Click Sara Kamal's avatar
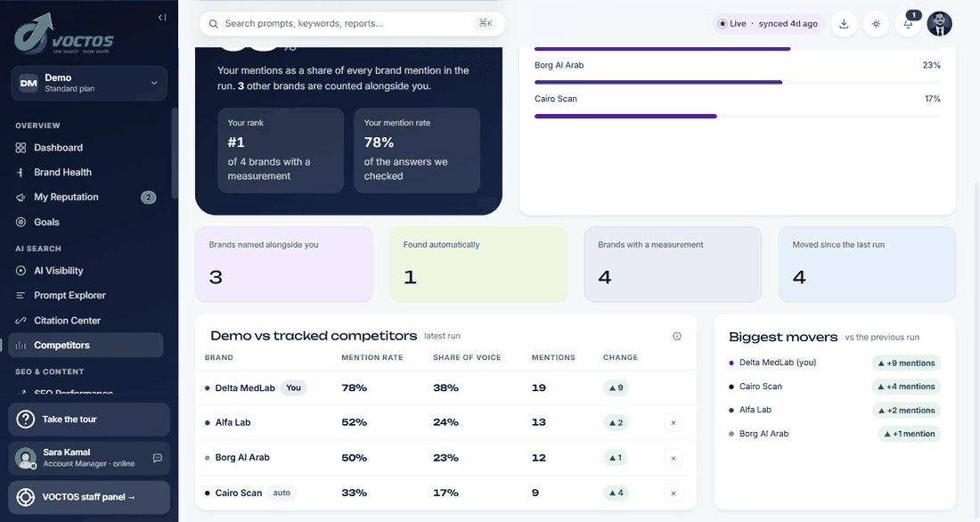The height and width of the screenshot is (522, 980). click(26, 458)
